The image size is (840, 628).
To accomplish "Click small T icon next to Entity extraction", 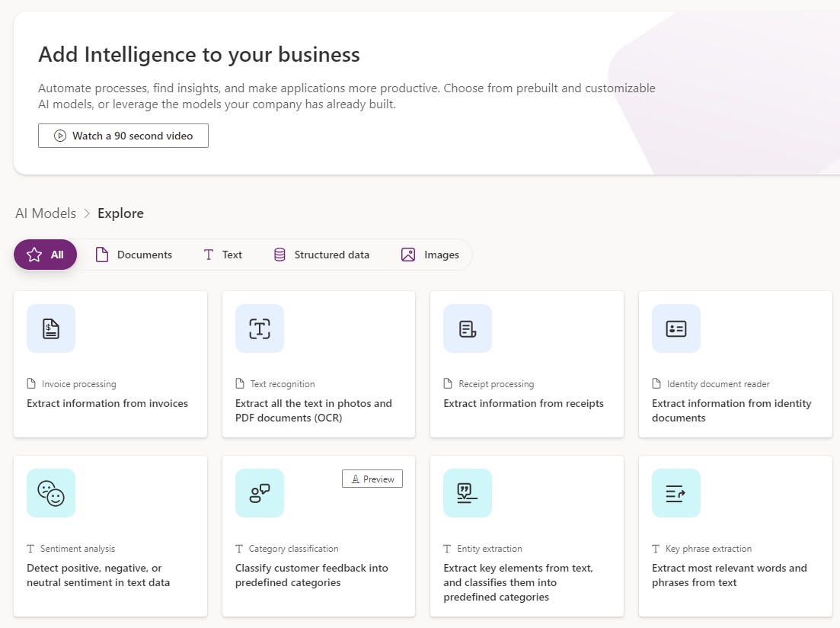I will point(447,549).
